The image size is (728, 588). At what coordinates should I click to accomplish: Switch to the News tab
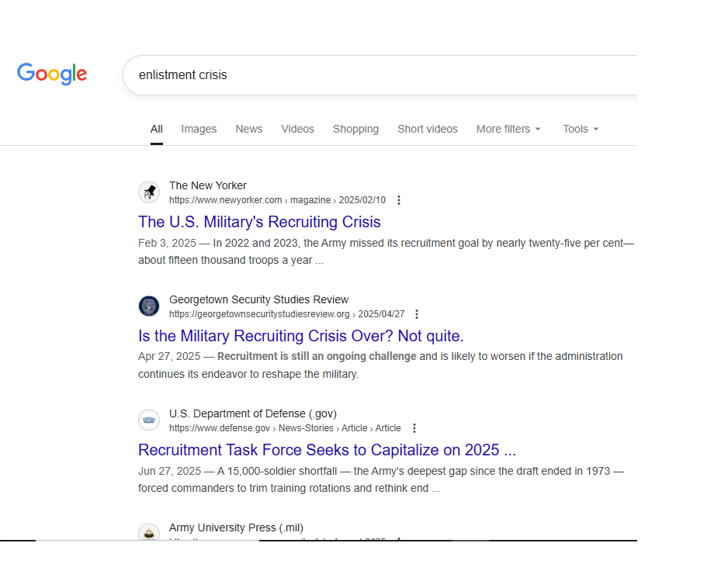pyautogui.click(x=249, y=129)
